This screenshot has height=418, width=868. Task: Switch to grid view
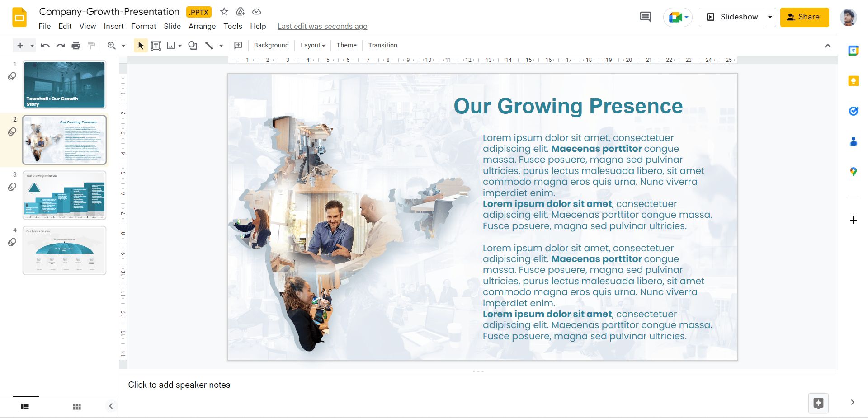point(77,406)
